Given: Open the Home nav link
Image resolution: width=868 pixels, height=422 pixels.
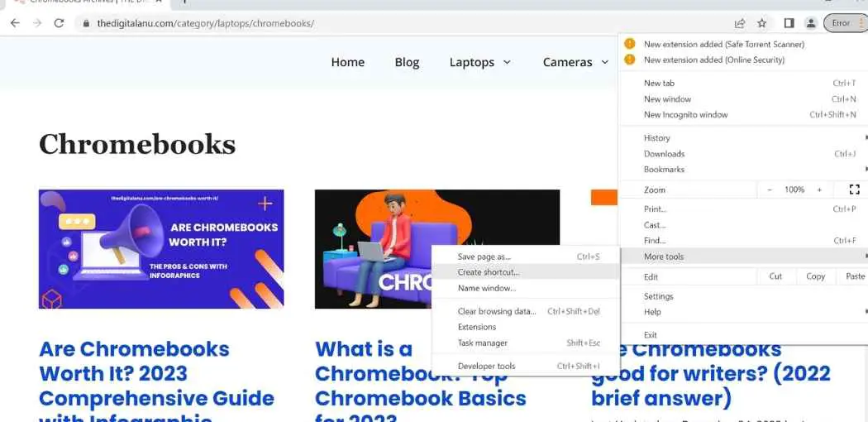Looking at the screenshot, I should (348, 62).
